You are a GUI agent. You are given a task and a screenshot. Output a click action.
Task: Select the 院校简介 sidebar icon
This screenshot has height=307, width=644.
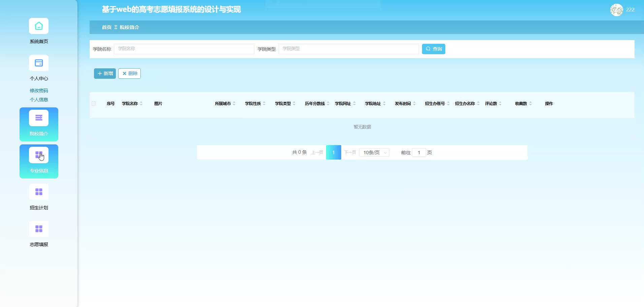click(x=39, y=118)
